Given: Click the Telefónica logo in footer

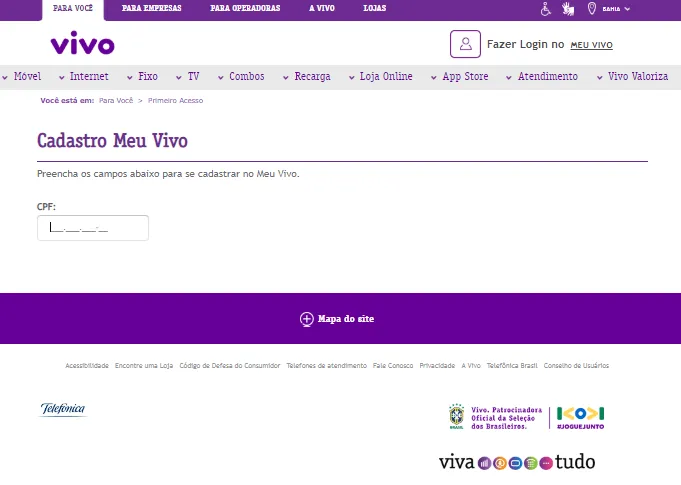Looking at the screenshot, I should [63, 409].
